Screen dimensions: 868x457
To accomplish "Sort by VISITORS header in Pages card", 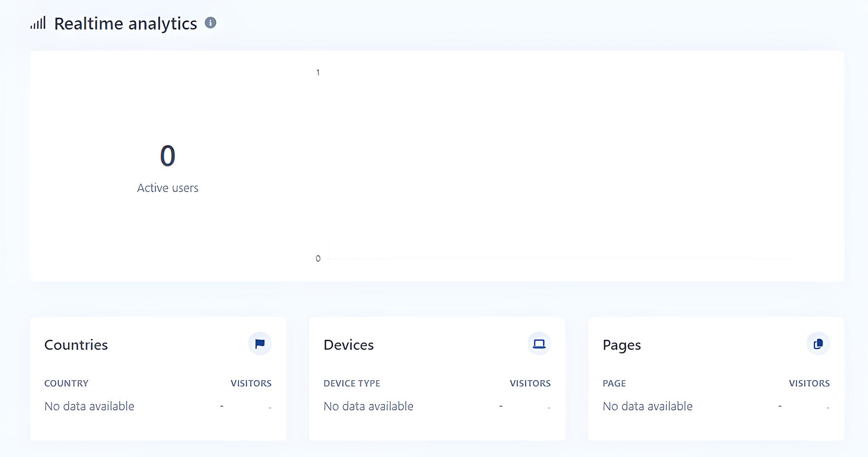I will coord(809,383).
